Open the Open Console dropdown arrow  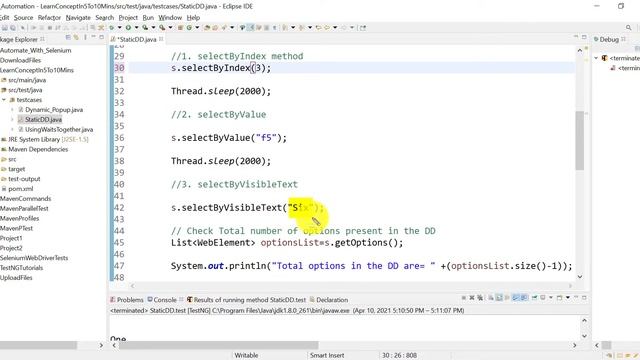pyautogui.click(x=568, y=298)
